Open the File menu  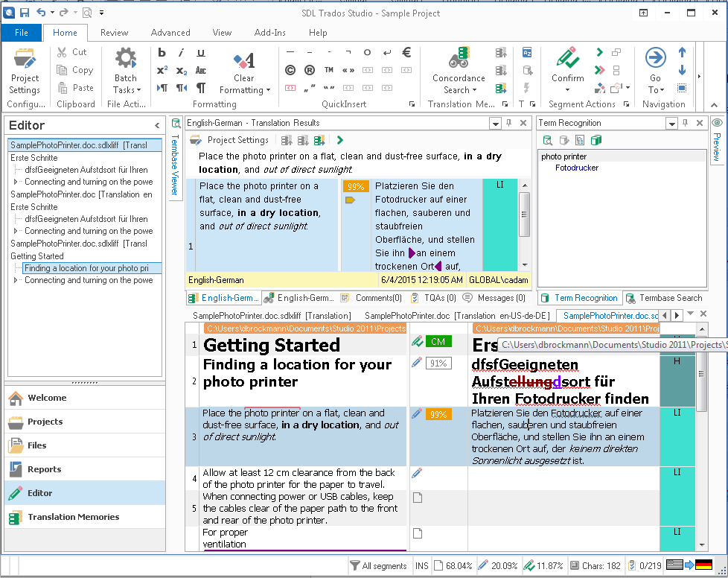point(22,33)
